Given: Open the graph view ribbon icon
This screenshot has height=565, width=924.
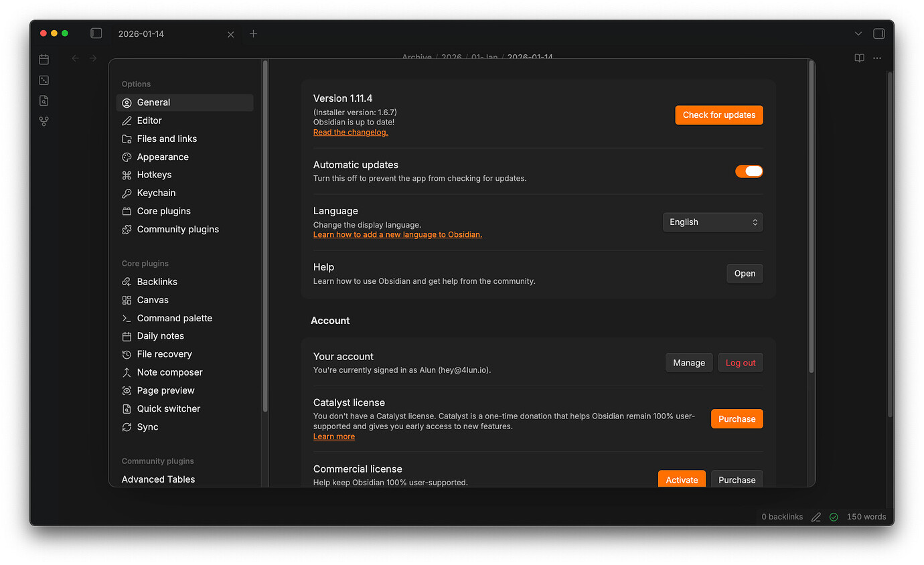Looking at the screenshot, I should [x=44, y=121].
